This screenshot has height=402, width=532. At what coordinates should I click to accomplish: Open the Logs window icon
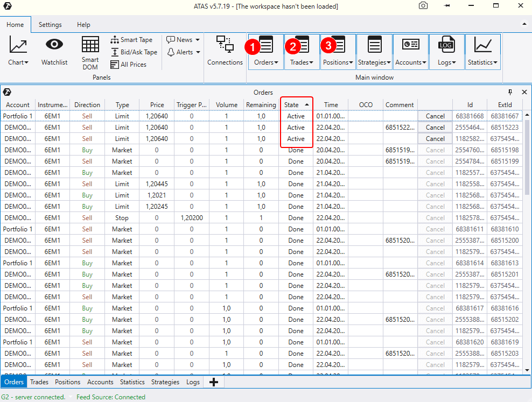coord(446,45)
